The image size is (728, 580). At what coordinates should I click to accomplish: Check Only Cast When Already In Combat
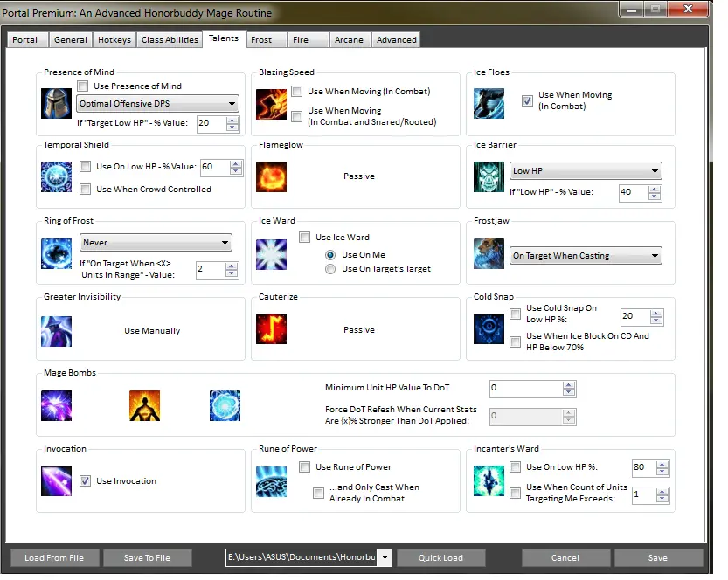(318, 493)
